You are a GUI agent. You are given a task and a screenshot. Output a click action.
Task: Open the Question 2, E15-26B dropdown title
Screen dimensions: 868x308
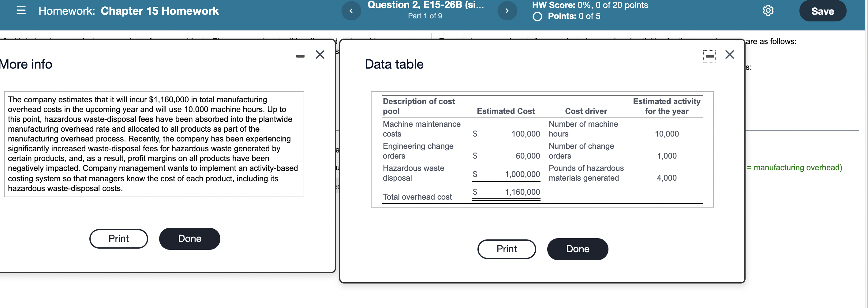point(425,5)
